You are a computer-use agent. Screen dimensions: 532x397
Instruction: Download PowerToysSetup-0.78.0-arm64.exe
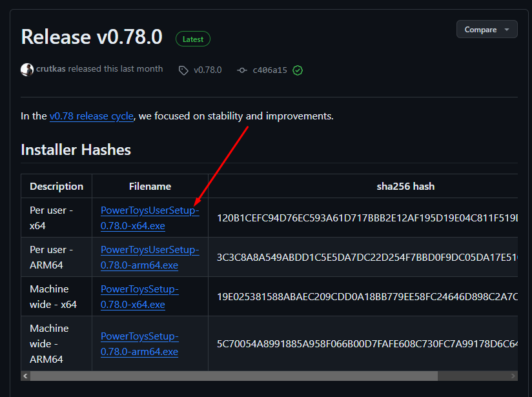coord(139,343)
